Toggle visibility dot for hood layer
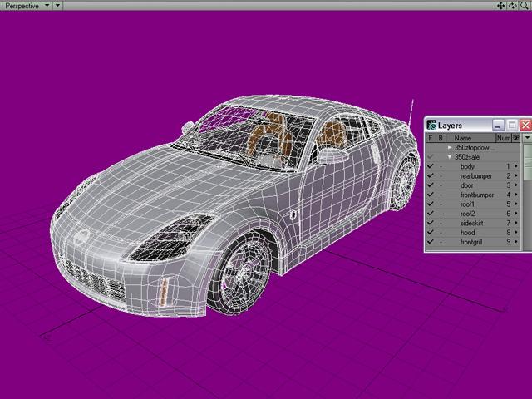Viewport: 532px width, 399px height. pyautogui.click(x=515, y=233)
